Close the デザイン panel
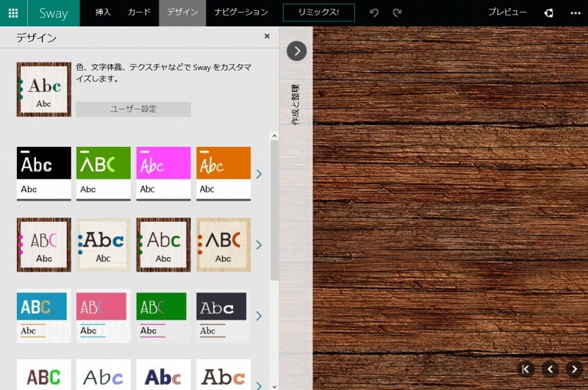Viewport: 588px width, 390px height. pos(267,36)
